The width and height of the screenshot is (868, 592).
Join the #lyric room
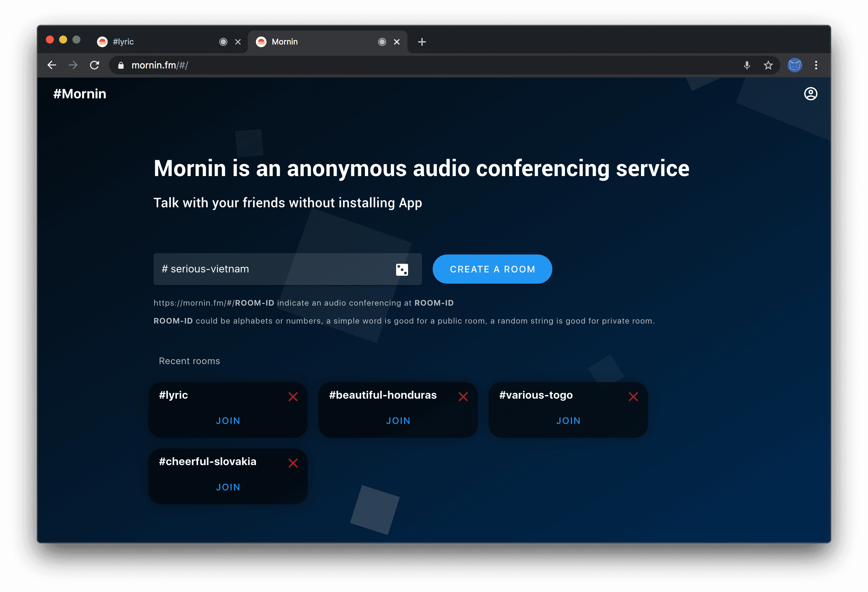[228, 421]
